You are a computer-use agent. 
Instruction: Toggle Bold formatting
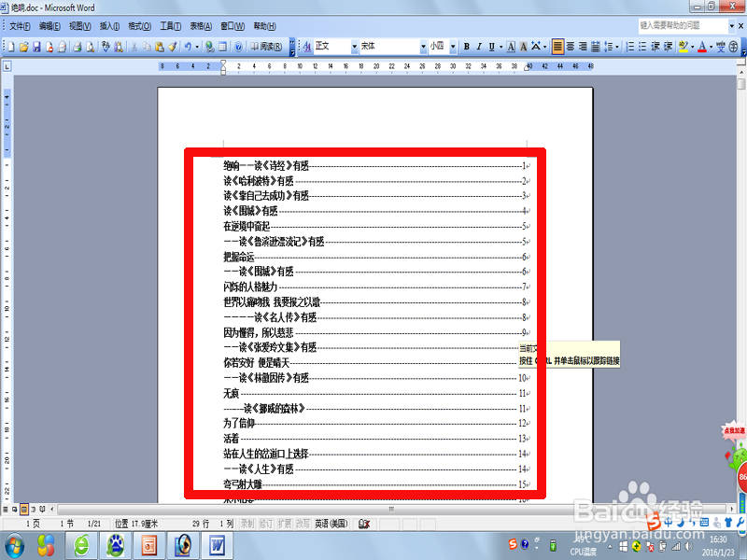tap(467, 47)
